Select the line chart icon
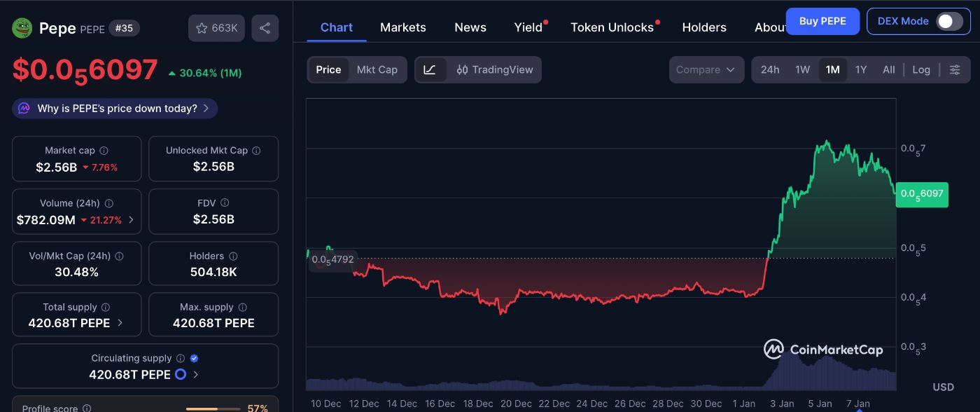The width and height of the screenshot is (980, 412). coord(430,69)
